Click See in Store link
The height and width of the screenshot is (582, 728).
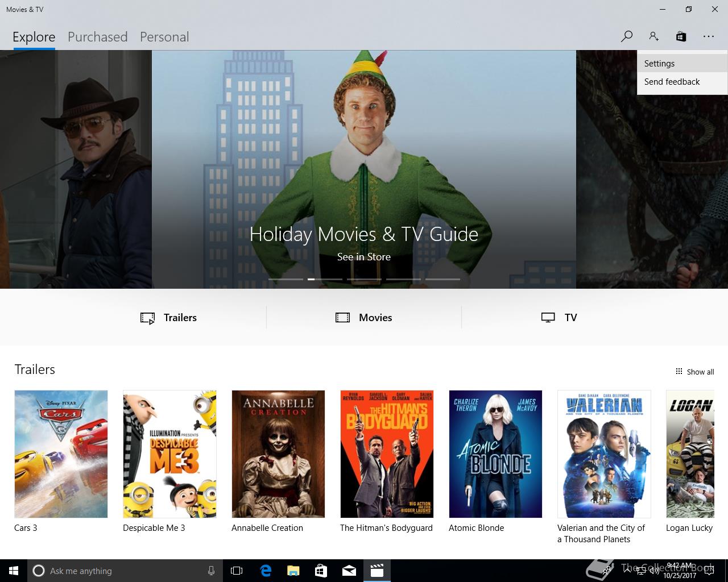click(x=364, y=257)
